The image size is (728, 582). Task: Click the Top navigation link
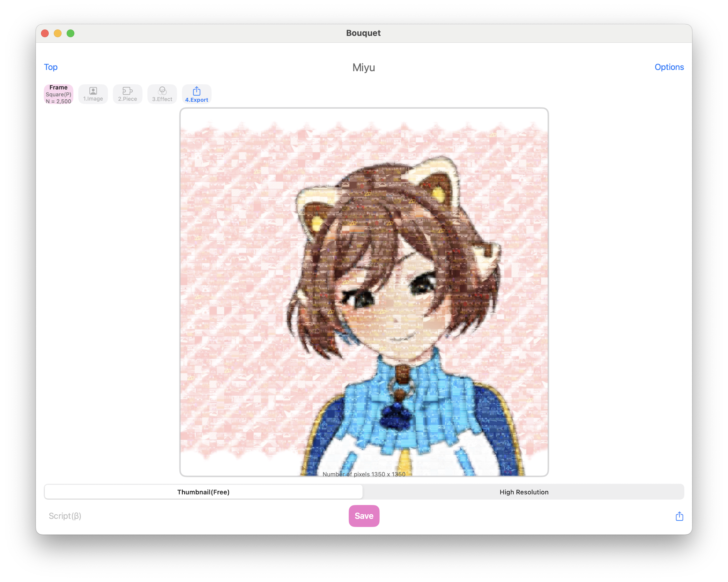coord(51,67)
